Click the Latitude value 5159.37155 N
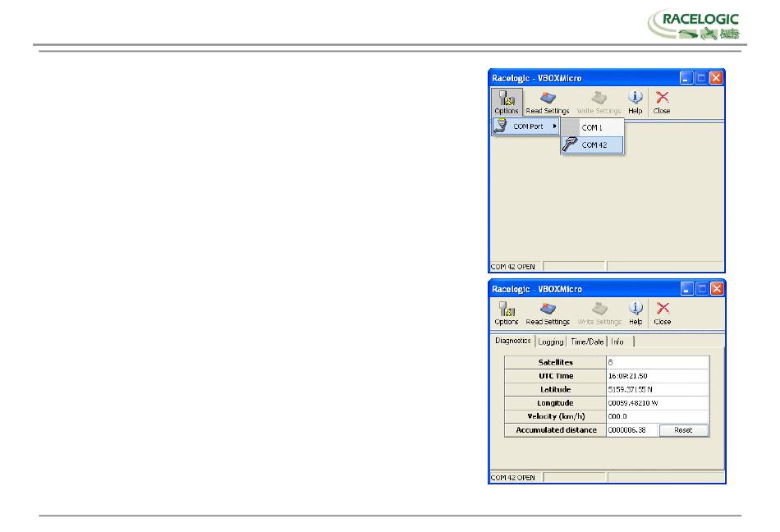Image resolution: width=780 pixels, height=532 pixels. (x=658, y=389)
